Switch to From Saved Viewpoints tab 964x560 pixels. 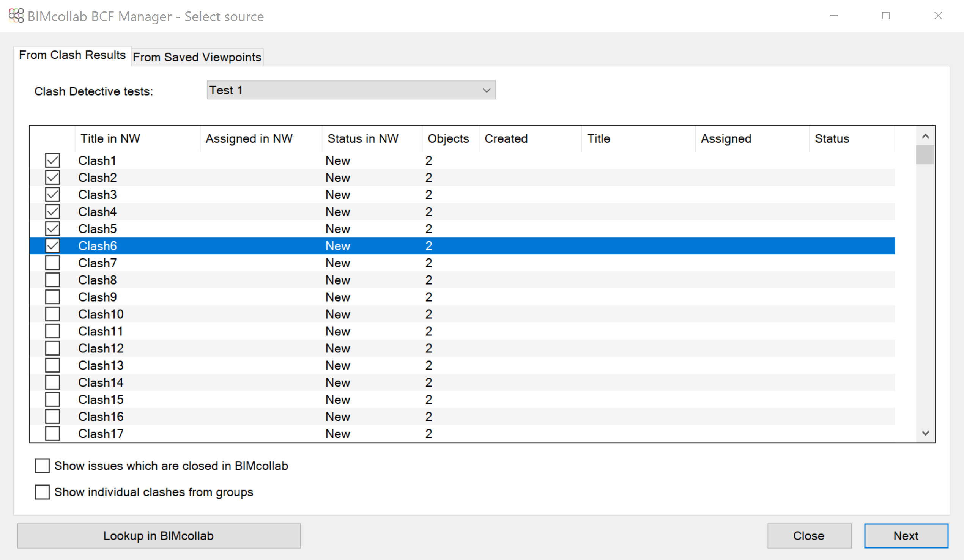(x=197, y=57)
